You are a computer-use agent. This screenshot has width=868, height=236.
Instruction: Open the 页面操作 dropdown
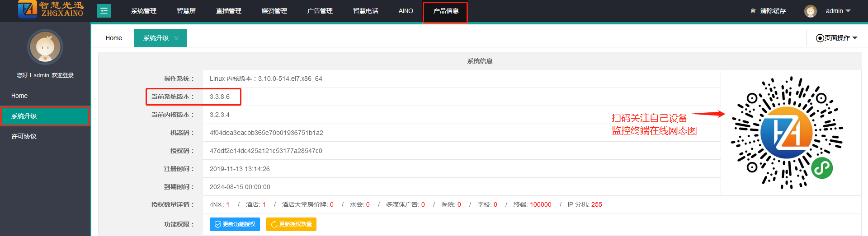click(836, 38)
